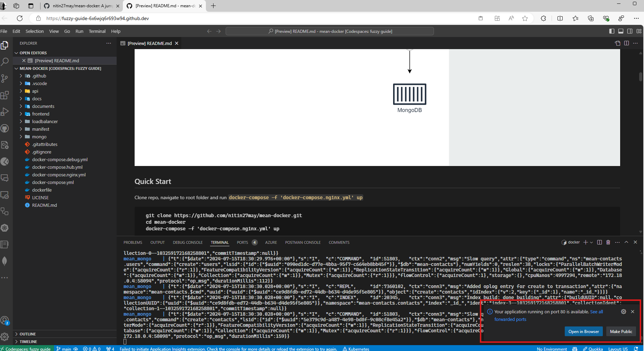Expand the Outline section
Viewport: 644px width, 351px height.
[65, 334]
